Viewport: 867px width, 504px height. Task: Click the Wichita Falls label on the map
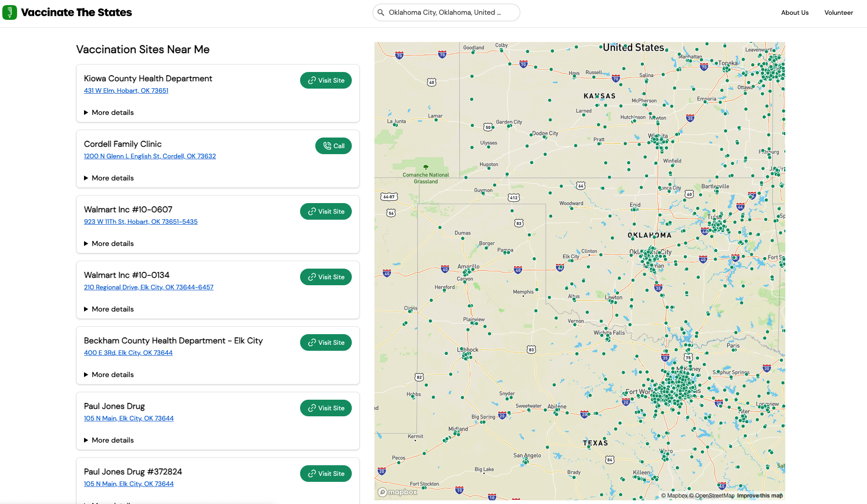click(x=609, y=332)
